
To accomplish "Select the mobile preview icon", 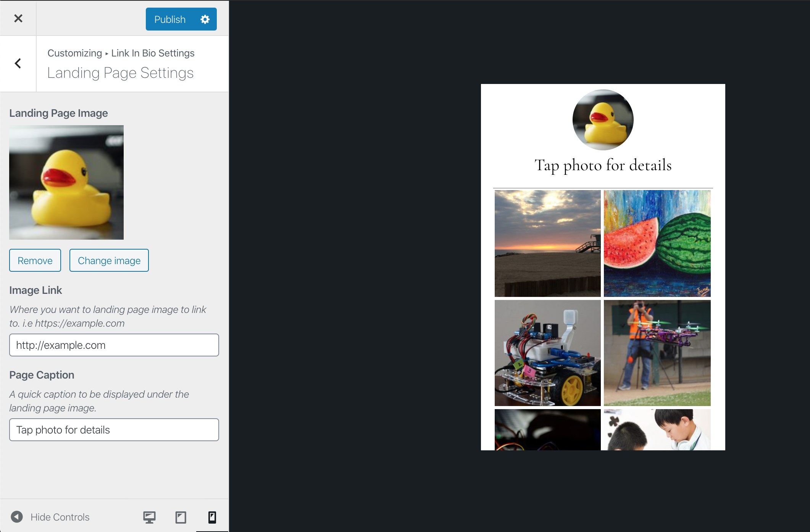I will pyautogui.click(x=212, y=517).
